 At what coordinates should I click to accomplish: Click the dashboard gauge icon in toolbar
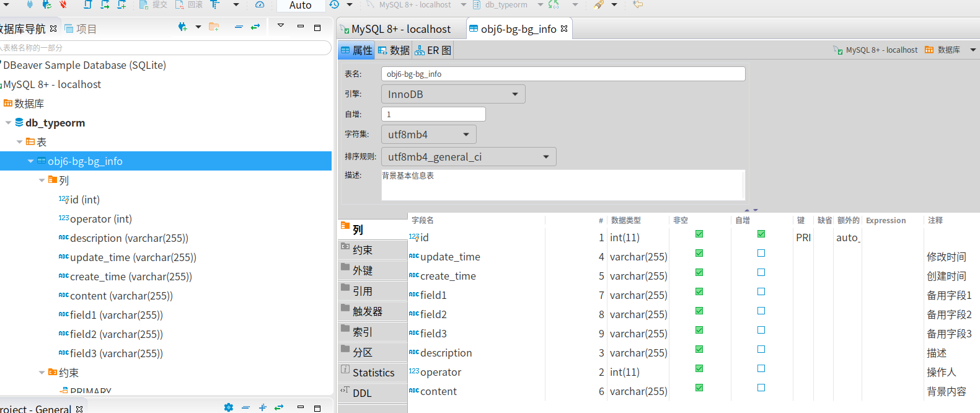coord(260,4)
